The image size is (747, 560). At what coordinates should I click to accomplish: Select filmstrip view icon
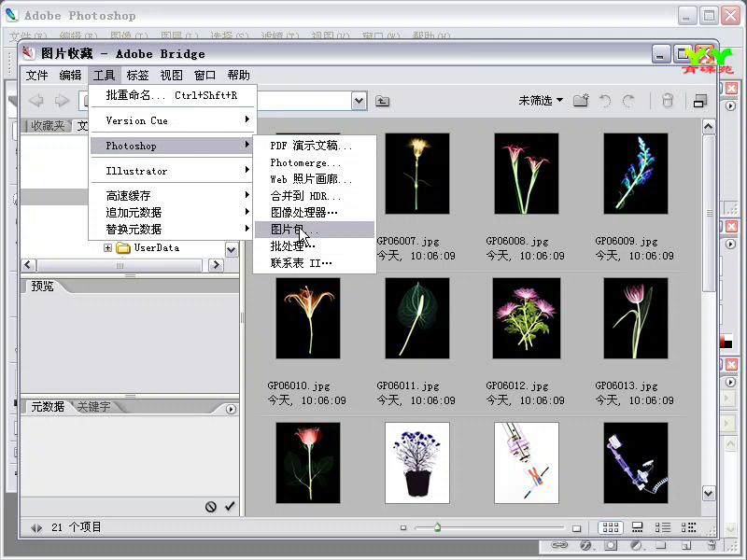(x=637, y=527)
